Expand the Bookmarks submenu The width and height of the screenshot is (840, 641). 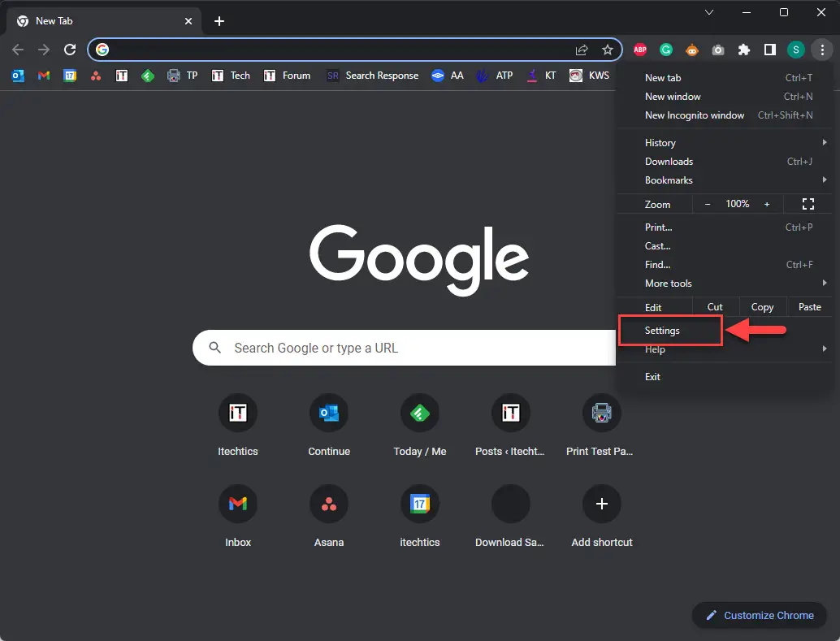725,180
